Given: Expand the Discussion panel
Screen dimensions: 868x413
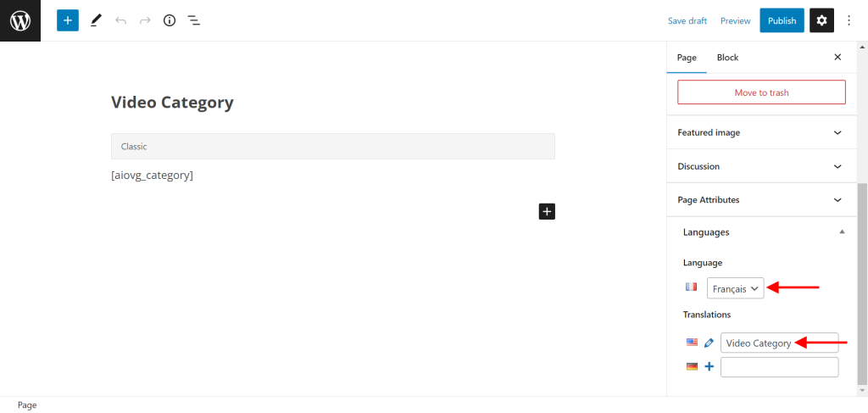Looking at the screenshot, I should click(x=761, y=166).
